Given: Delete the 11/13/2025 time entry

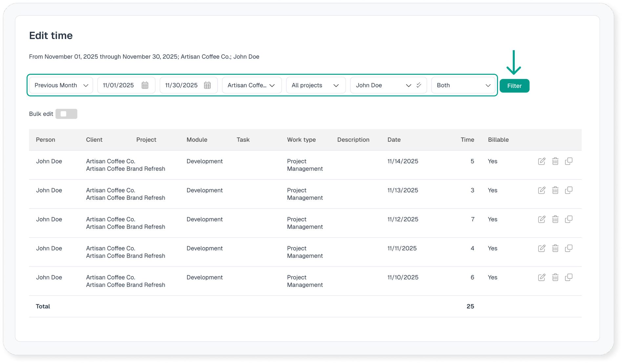Looking at the screenshot, I should click(555, 190).
